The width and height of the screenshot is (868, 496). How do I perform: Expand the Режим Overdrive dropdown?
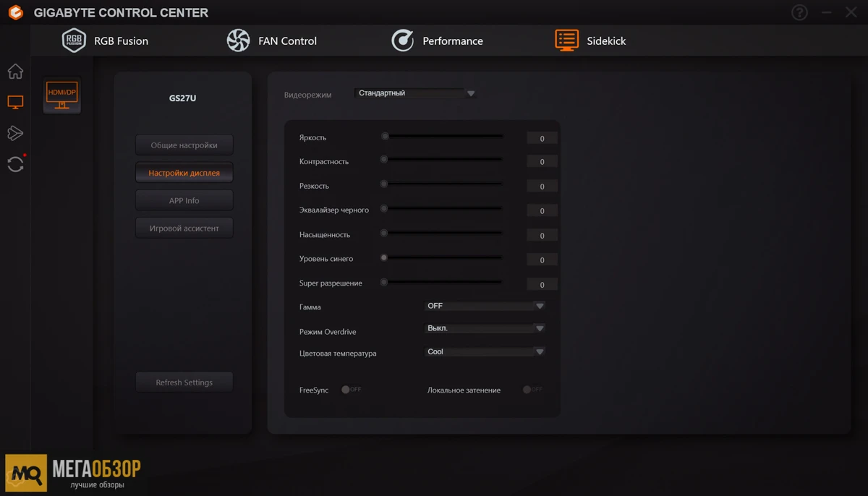[x=485, y=328]
